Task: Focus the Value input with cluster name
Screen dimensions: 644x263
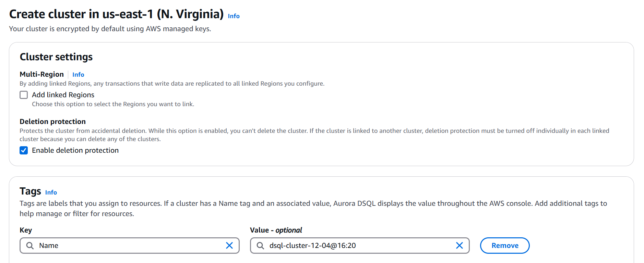Action: click(360, 246)
